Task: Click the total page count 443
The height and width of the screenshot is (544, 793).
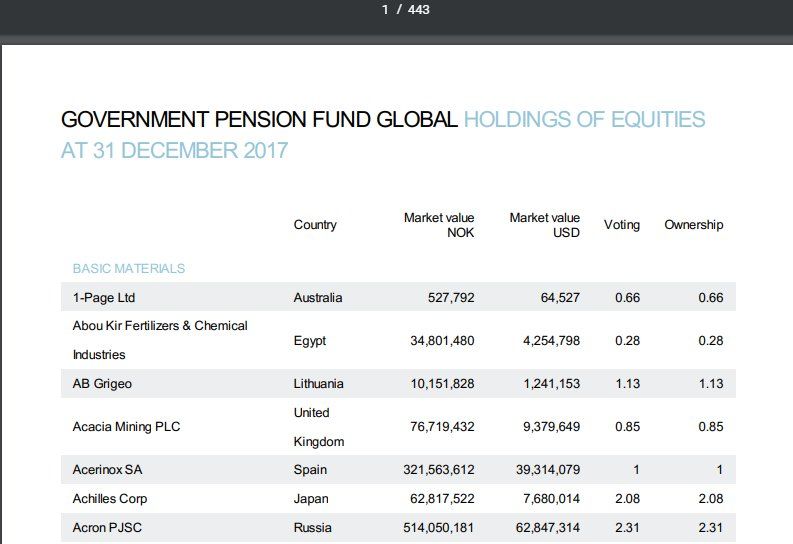Action: point(418,10)
